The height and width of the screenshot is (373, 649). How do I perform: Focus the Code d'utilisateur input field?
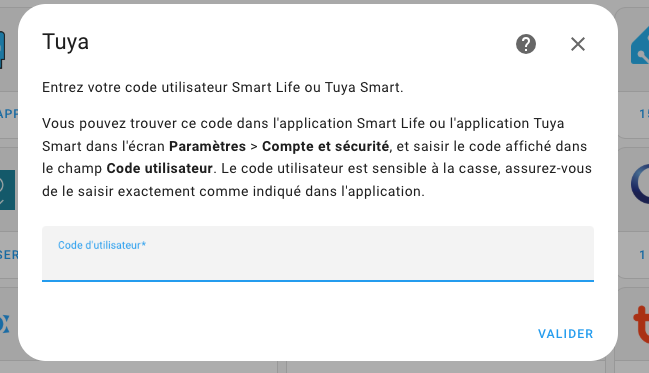[318, 254]
